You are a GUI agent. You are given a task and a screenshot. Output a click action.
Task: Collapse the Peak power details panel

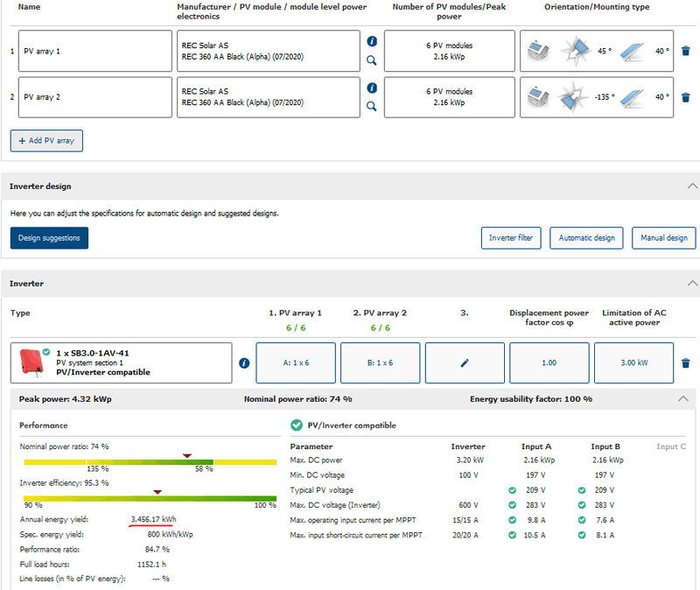click(683, 399)
